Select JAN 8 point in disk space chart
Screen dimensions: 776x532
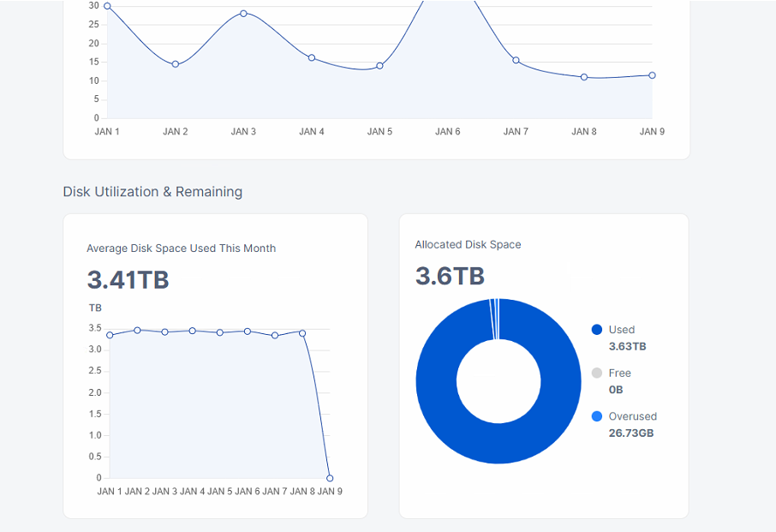(302, 333)
